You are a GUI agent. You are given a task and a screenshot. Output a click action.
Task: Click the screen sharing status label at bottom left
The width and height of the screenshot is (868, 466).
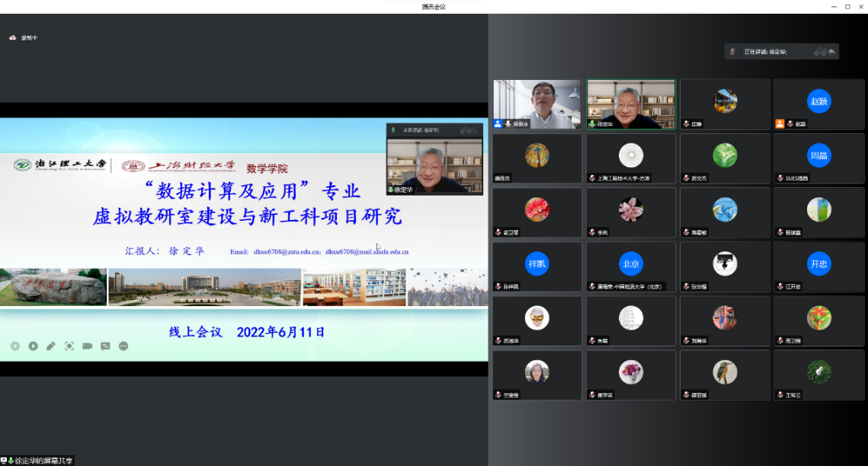(x=38, y=460)
